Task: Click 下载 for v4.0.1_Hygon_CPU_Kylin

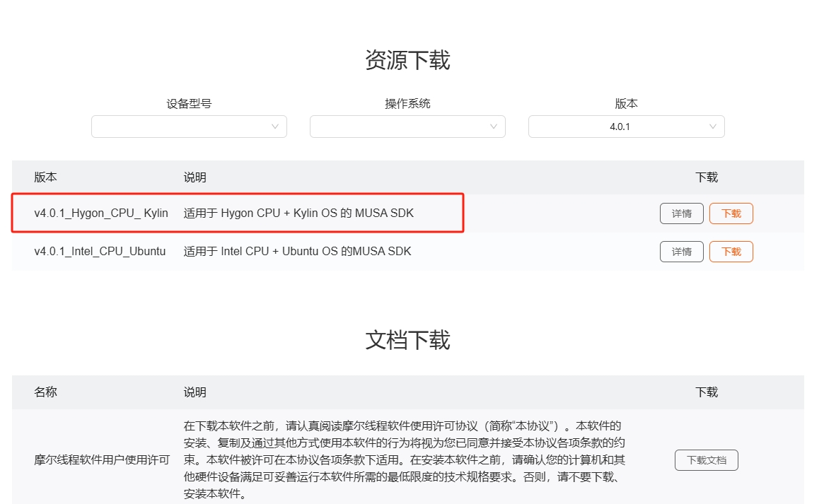Action: [x=731, y=213]
